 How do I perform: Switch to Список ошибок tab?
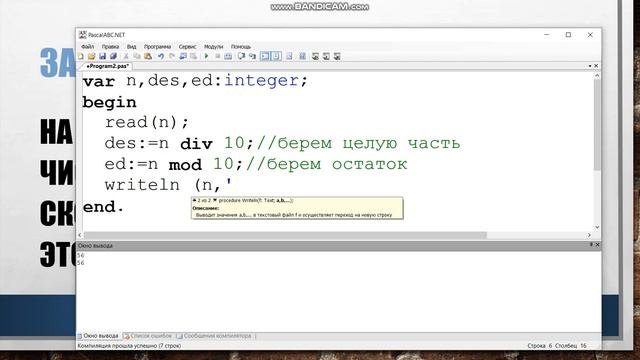click(148, 336)
